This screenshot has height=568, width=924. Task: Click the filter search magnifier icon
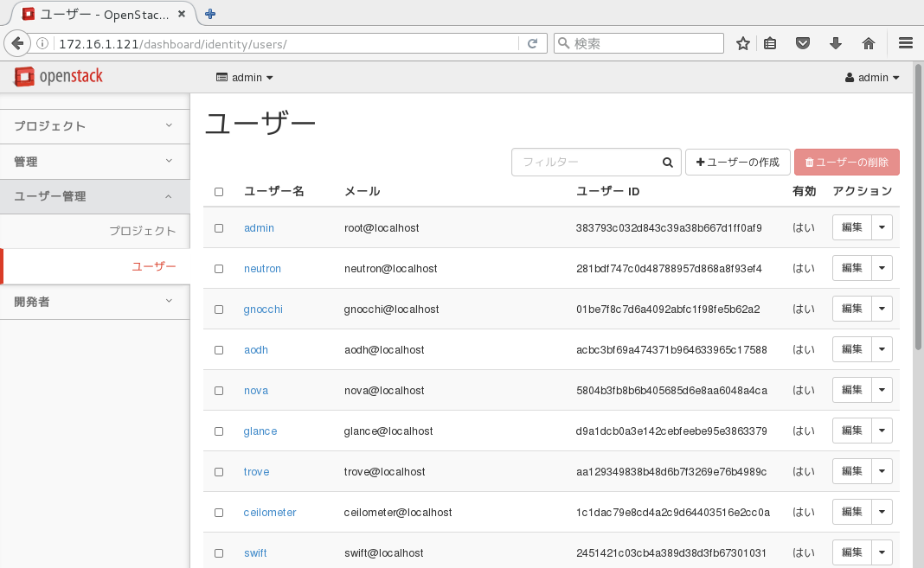coord(667,163)
